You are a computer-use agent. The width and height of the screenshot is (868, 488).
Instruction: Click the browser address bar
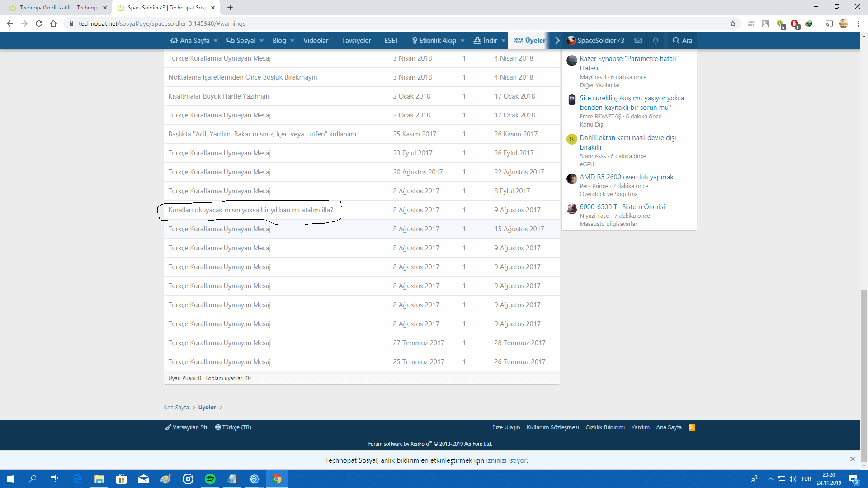362,23
